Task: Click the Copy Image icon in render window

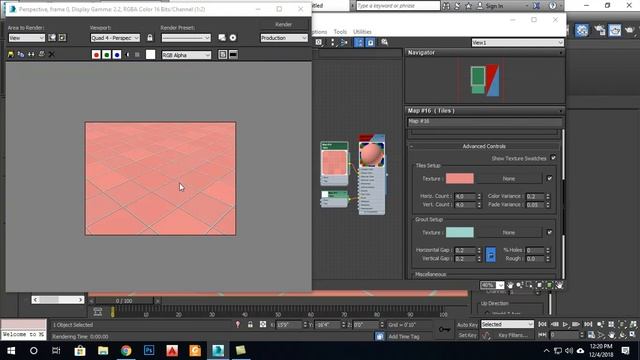Action: tap(21, 54)
